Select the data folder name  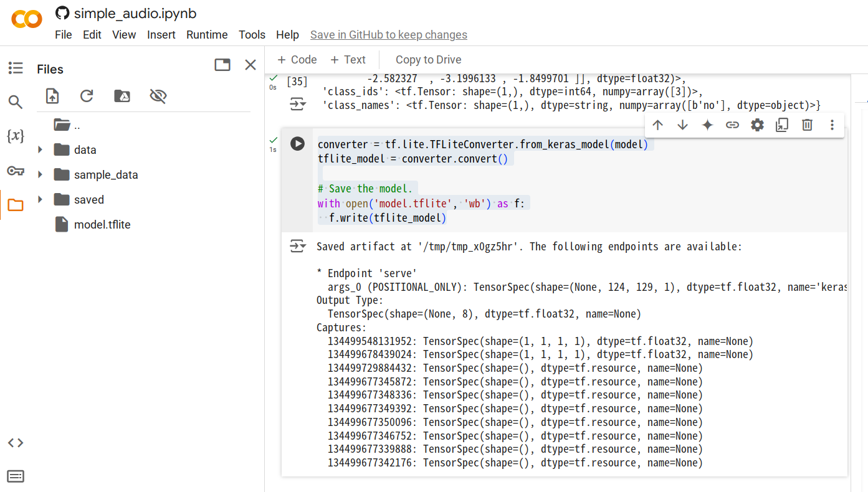(85, 150)
